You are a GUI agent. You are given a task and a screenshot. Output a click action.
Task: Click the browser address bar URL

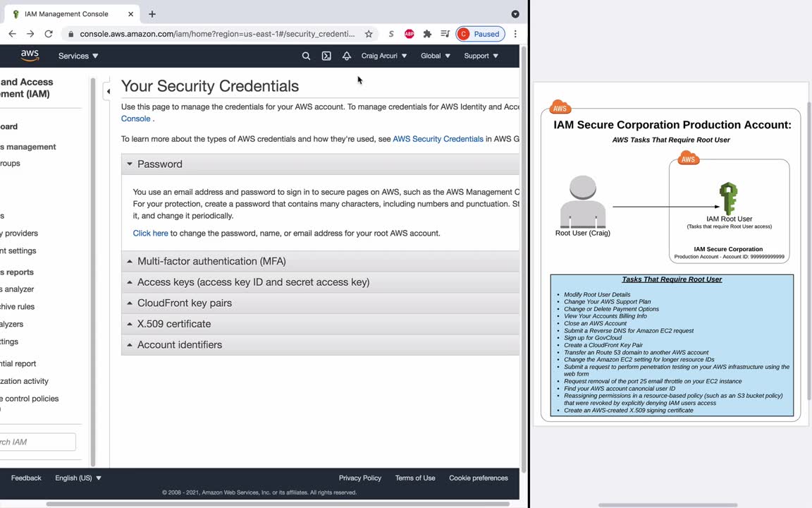click(x=217, y=34)
